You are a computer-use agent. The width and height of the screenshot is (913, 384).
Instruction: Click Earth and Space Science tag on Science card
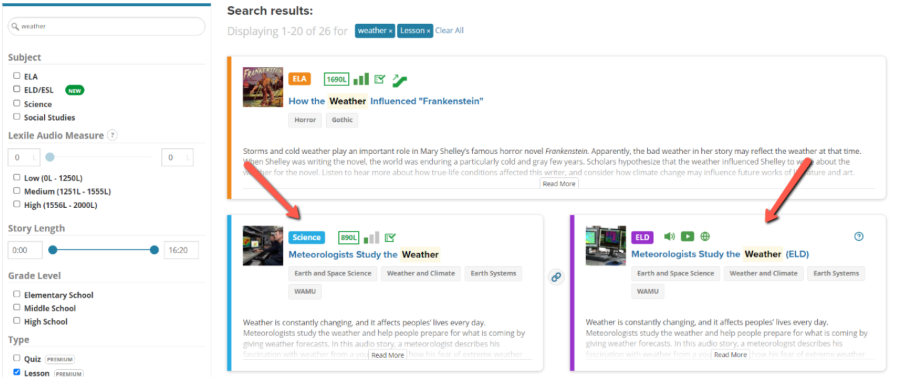pos(333,273)
